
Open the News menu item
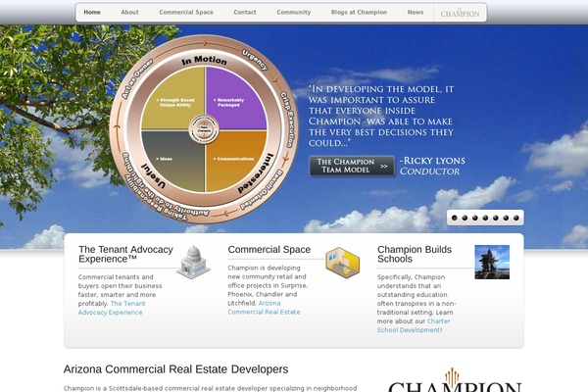[416, 13]
